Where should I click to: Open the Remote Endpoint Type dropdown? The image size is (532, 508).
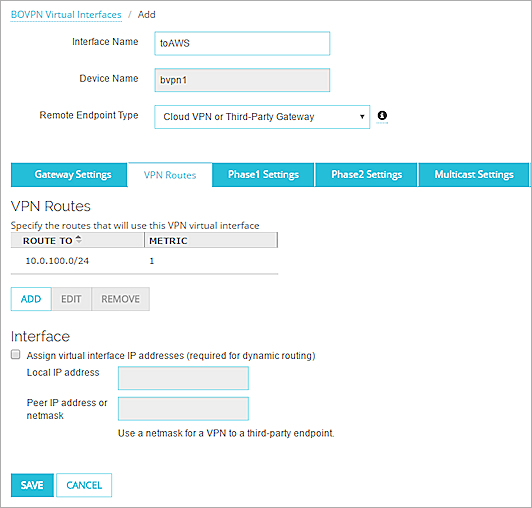262,117
